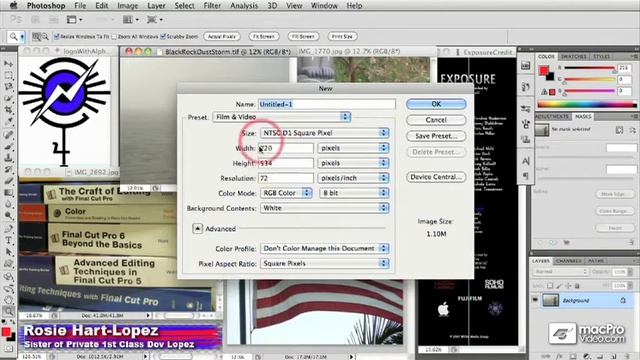Select the Rectangular Marquee tool

pyautogui.click(x=8, y=76)
